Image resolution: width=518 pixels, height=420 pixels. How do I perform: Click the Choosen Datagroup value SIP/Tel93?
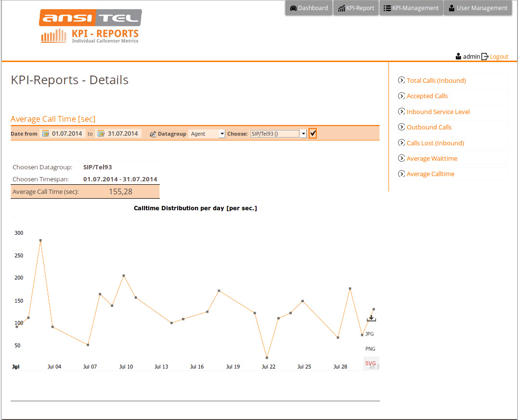point(97,167)
